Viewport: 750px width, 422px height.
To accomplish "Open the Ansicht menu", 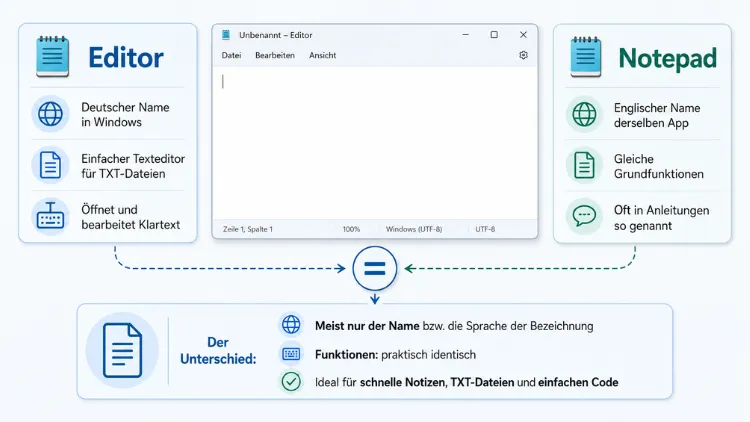I will pyautogui.click(x=322, y=56).
